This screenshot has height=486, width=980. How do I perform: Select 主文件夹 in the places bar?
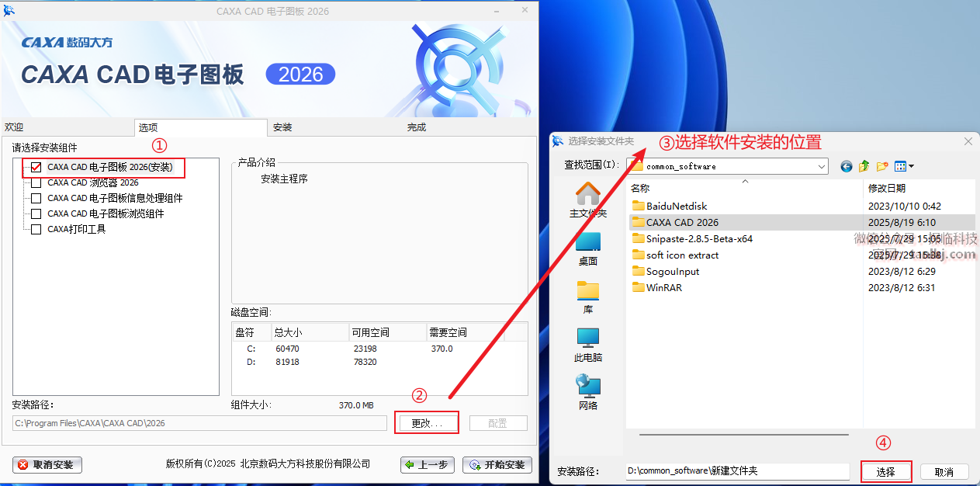pyautogui.click(x=587, y=200)
